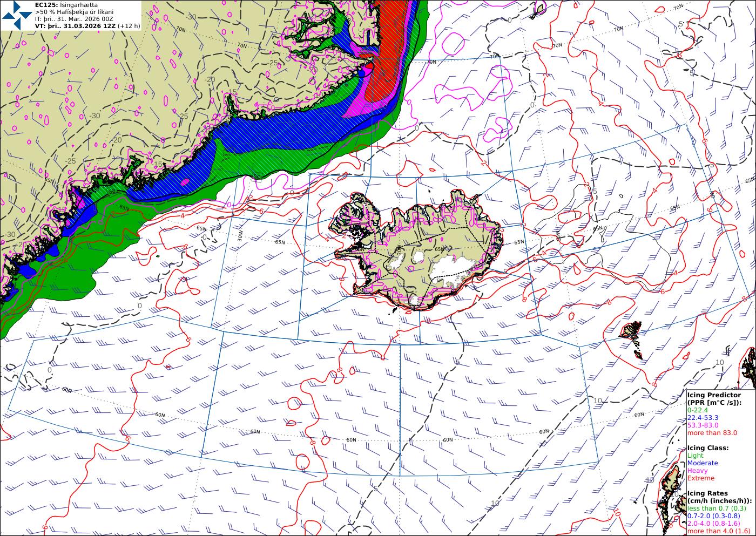The image size is (756, 536).
Task: Click the 'more than 4.0 (1.6)' rate entry
Action: pyautogui.click(x=719, y=531)
